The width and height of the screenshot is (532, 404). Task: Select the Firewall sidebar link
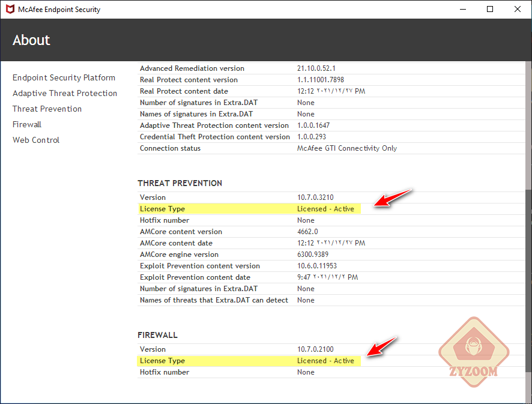tap(27, 124)
